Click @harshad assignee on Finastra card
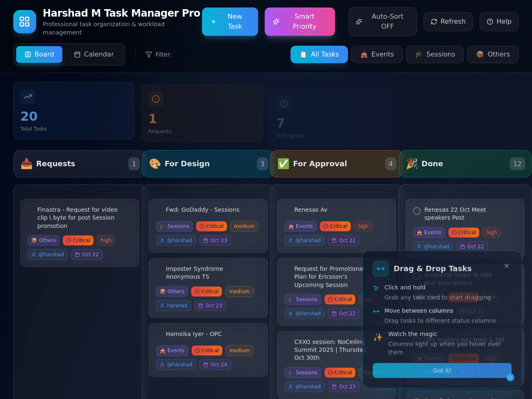Image resolution: width=532 pixels, height=399 pixels. pyautogui.click(x=48, y=254)
